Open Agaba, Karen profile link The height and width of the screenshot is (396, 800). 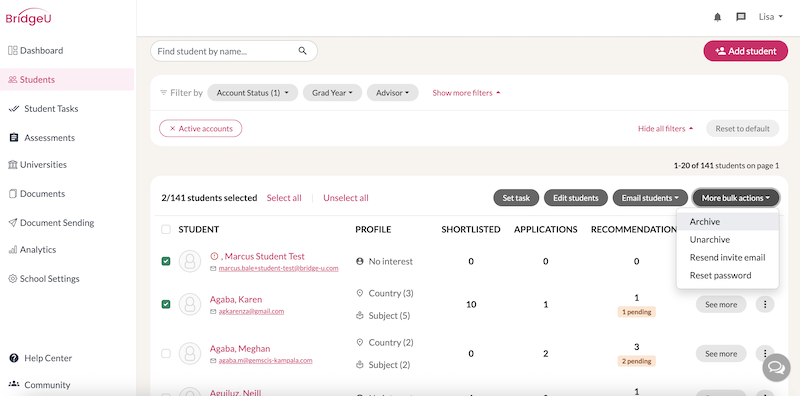point(236,299)
